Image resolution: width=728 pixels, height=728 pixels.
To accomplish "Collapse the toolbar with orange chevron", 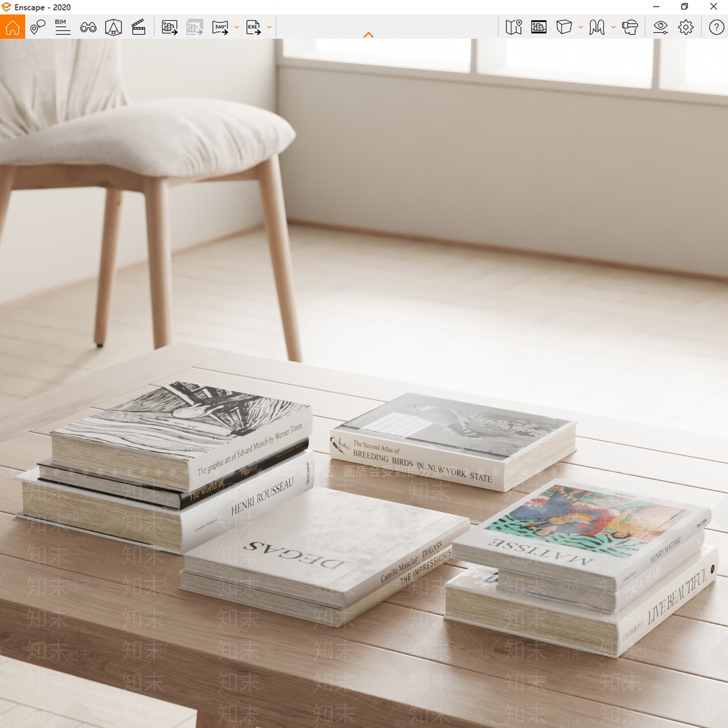I will coord(369,35).
